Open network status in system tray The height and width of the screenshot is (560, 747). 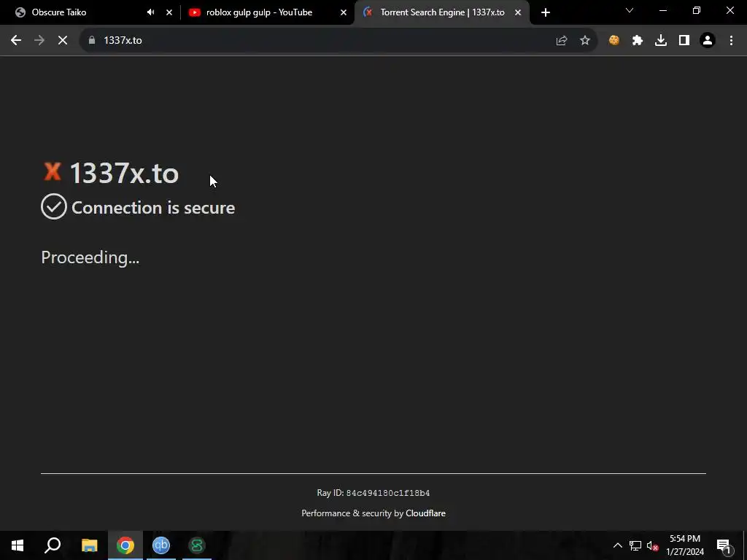click(x=635, y=545)
